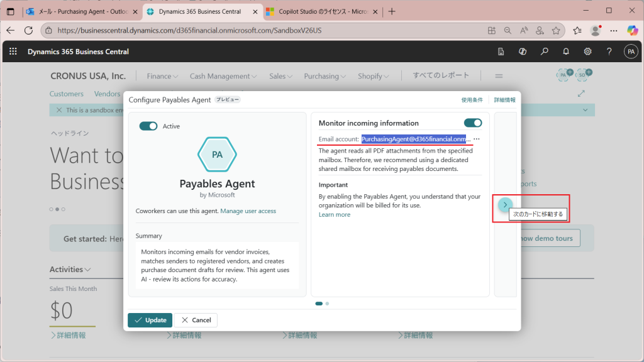
Task: Expand the Purchasing menu
Action: [x=325, y=76]
